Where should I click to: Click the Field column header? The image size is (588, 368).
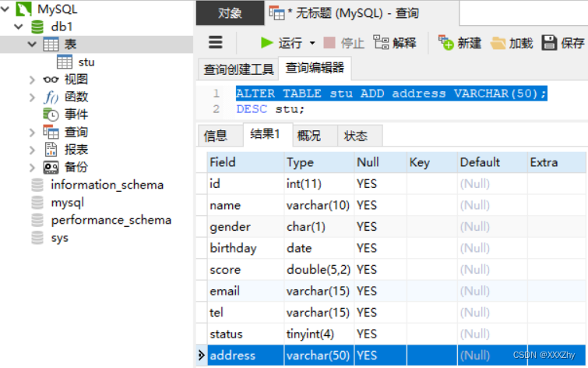point(245,162)
